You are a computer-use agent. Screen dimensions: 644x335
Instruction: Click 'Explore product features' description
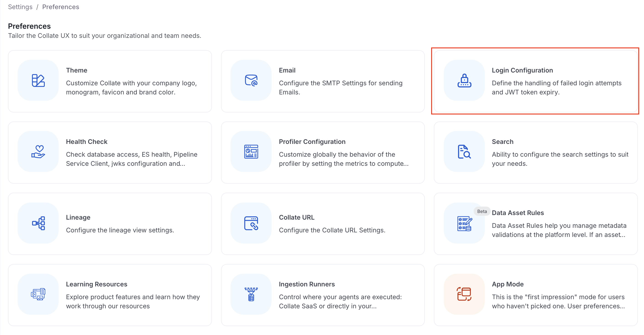pyautogui.click(x=133, y=301)
